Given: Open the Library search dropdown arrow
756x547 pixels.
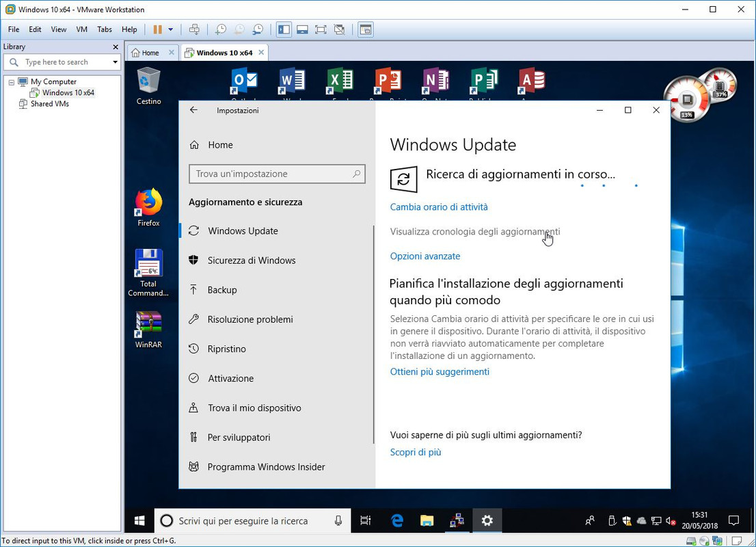Looking at the screenshot, I should point(115,62).
